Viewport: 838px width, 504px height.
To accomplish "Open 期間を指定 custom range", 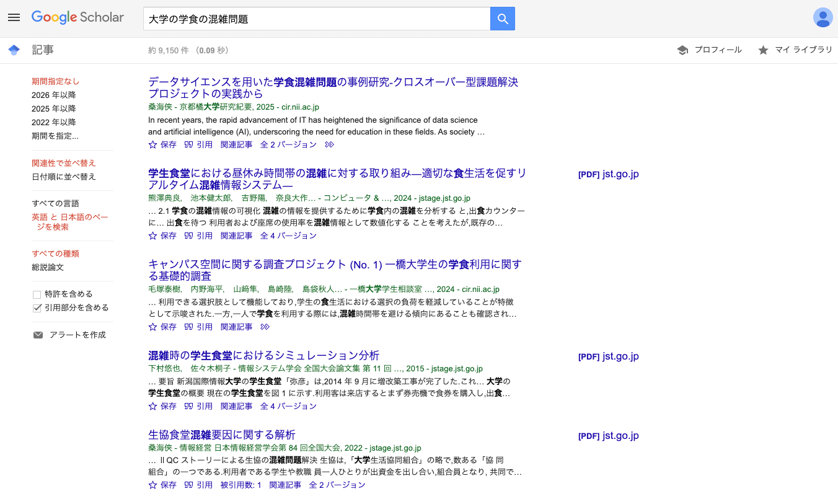I will tap(55, 136).
